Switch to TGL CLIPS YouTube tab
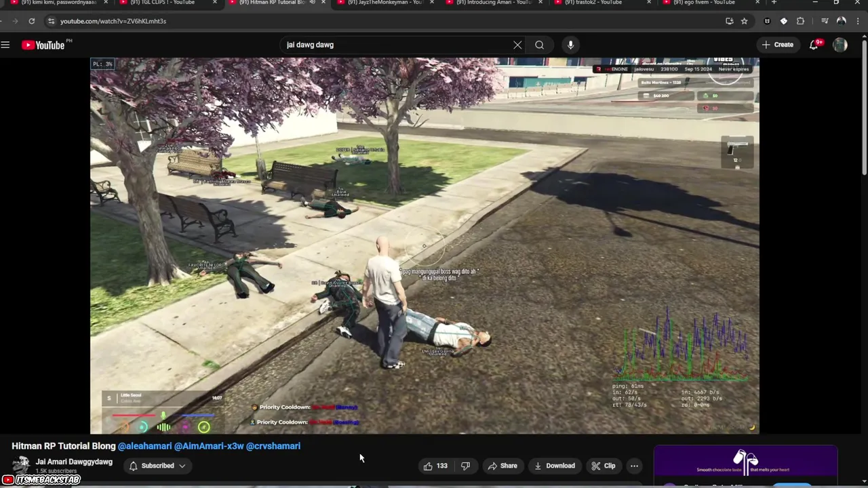 [166, 3]
